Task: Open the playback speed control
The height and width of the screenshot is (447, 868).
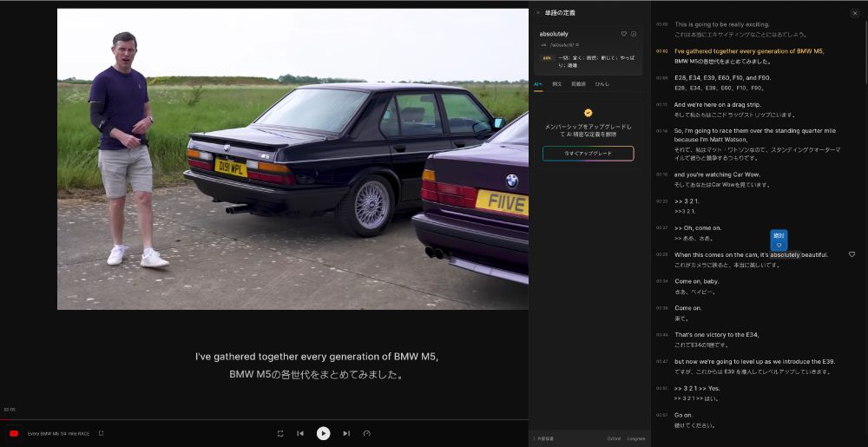Action: pyautogui.click(x=366, y=433)
